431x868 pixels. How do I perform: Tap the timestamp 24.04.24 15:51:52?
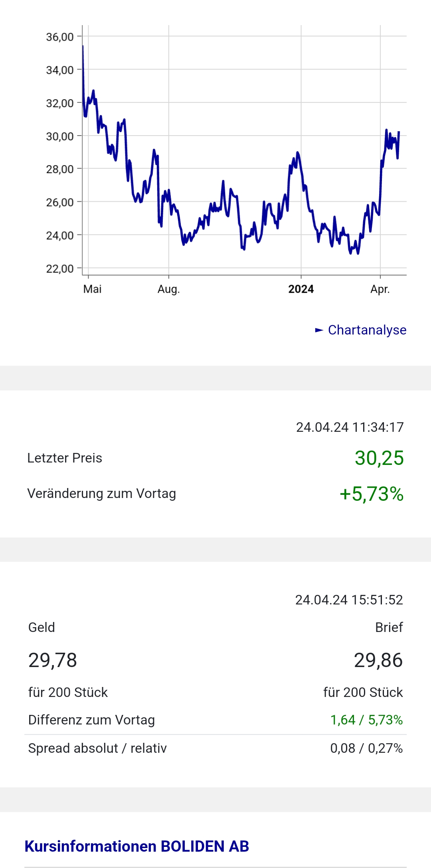click(x=349, y=600)
